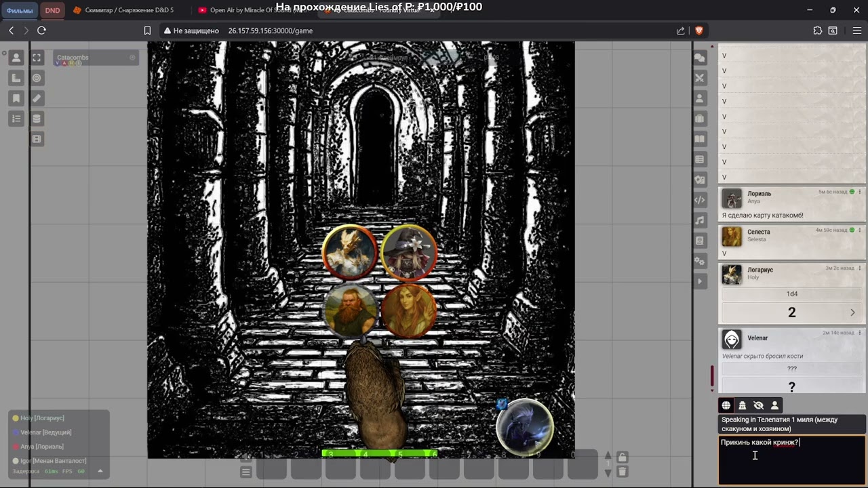Screen dimensions: 868x488
Task: Switch to the Фильмы browser tab group
Action: click(20, 10)
